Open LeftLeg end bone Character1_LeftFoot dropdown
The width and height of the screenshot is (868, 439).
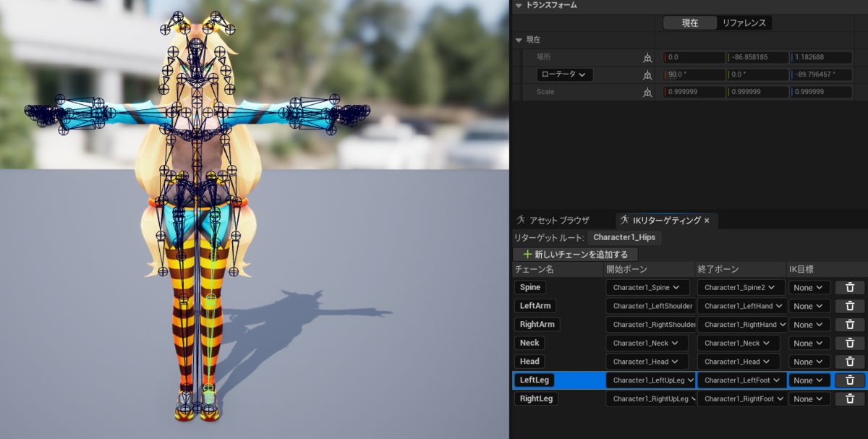point(742,380)
